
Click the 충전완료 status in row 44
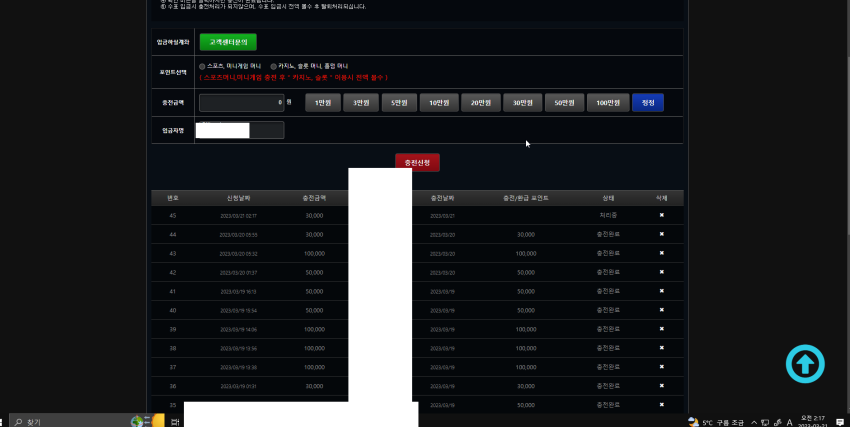click(608, 234)
